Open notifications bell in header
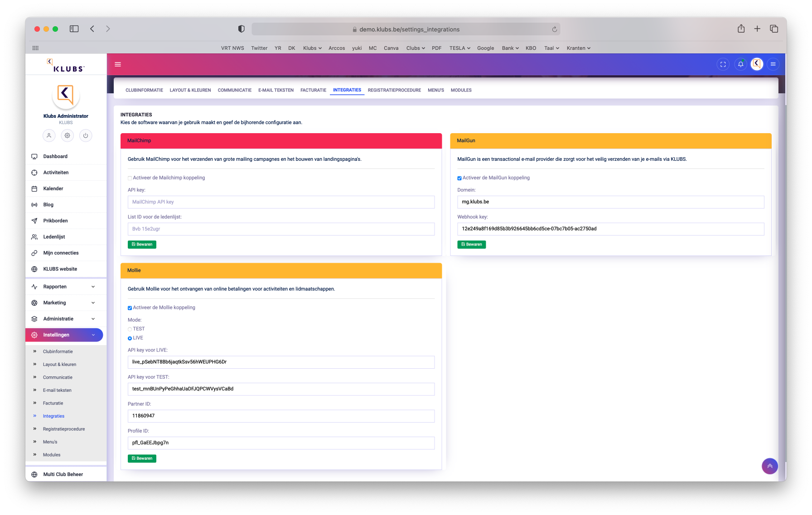This screenshot has height=515, width=812. [741, 64]
